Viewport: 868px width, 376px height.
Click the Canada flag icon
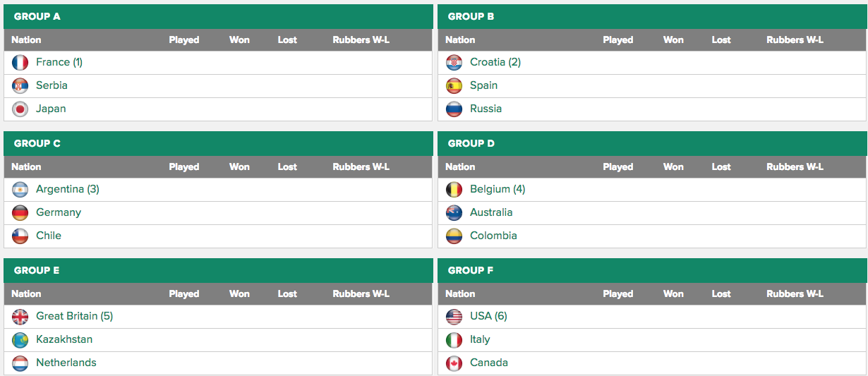[x=454, y=363]
